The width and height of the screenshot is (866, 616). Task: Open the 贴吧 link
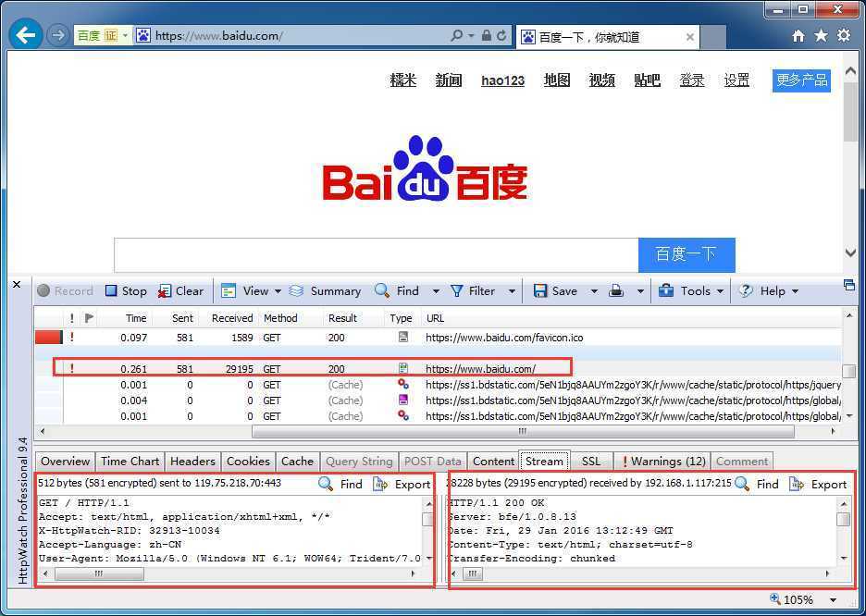(648, 80)
